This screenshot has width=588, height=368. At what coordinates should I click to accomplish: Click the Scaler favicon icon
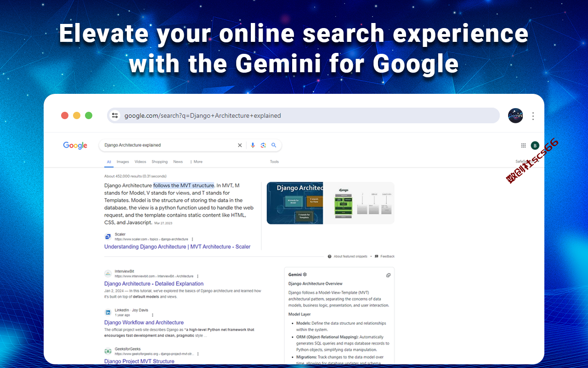108,237
